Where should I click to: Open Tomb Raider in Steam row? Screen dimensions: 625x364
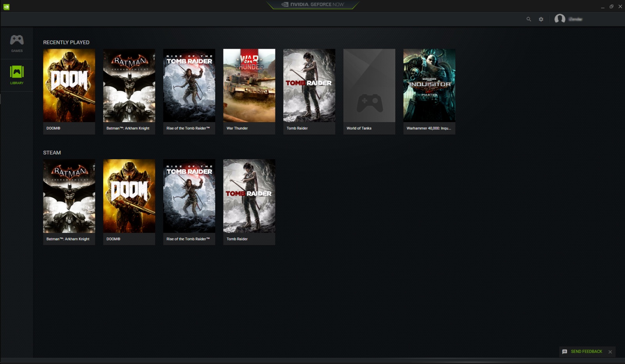[x=249, y=202]
